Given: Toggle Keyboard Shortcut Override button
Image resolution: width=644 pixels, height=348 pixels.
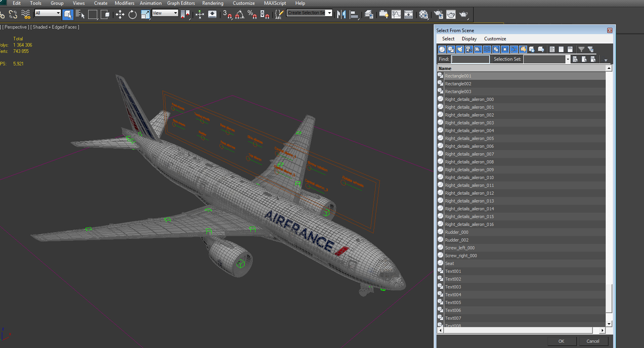Looking at the screenshot, I should [212, 14].
